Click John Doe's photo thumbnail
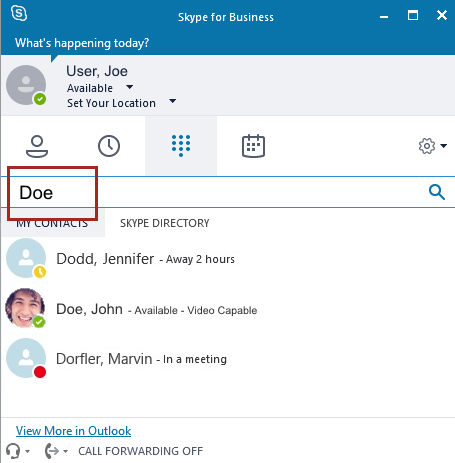 [x=25, y=308]
